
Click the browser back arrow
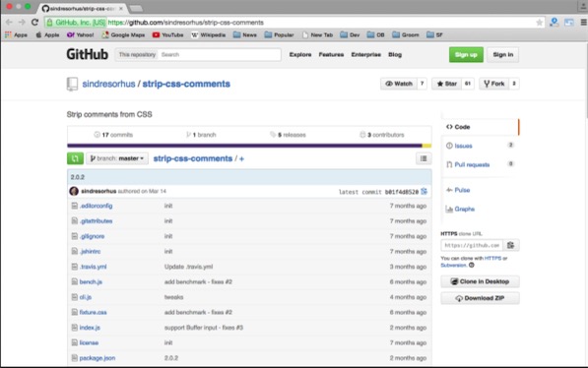[9, 23]
